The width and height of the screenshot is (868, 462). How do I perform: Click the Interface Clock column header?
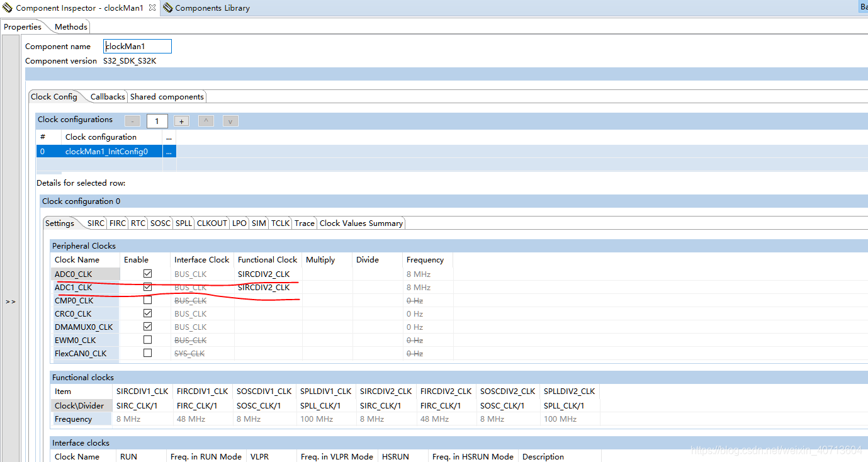point(202,259)
